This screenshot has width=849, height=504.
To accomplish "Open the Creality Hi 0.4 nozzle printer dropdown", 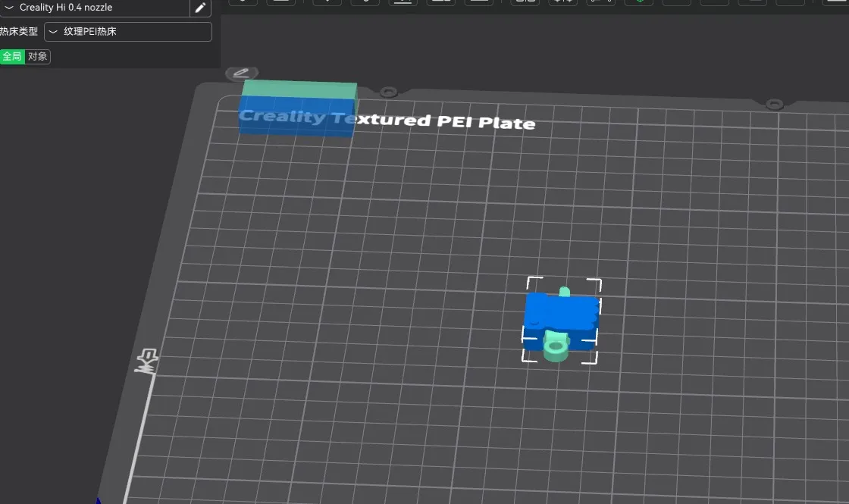I will pyautogui.click(x=95, y=8).
